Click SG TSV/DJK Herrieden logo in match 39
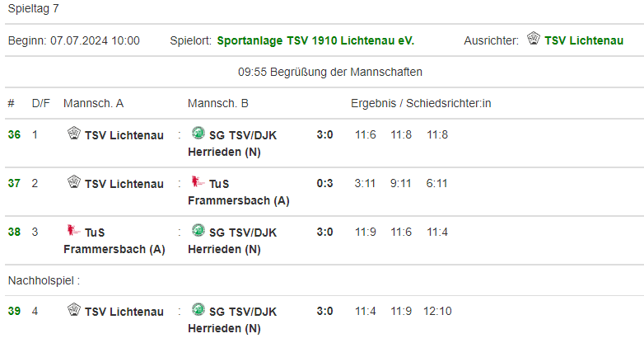644x343 pixels. 198,309
